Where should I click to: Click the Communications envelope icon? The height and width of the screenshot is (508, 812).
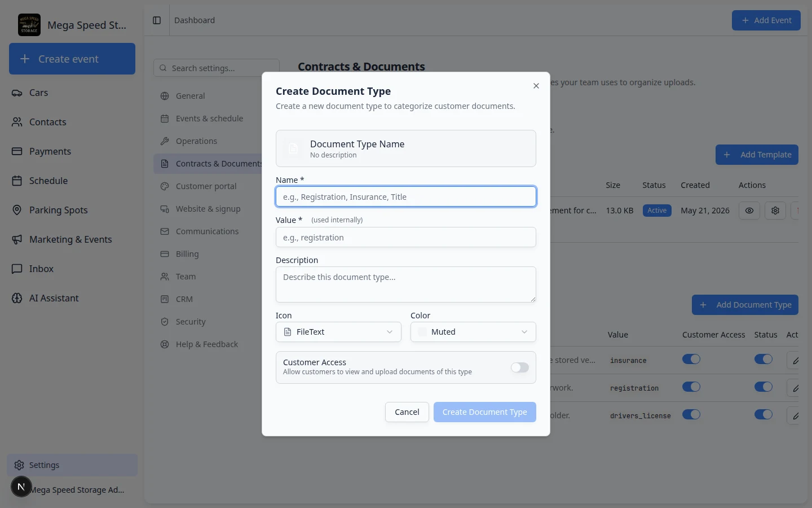165,231
